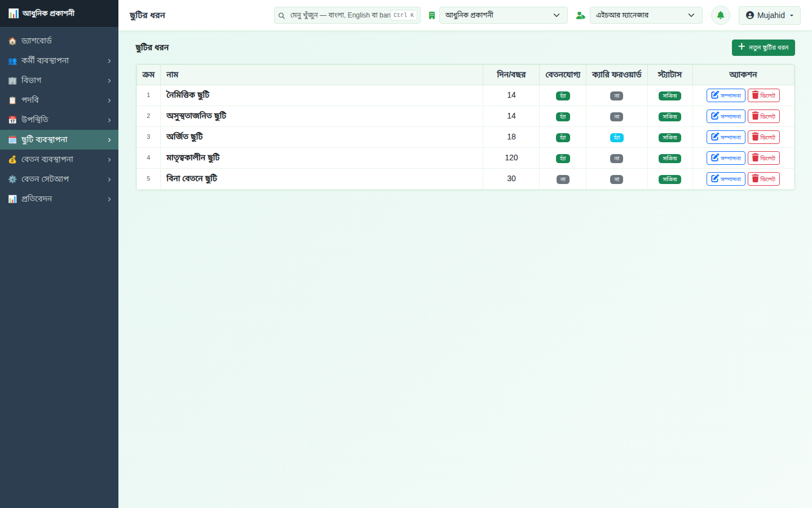Open ড্যাশবোর্ড menu item
This screenshot has height=508, width=812.
pyautogui.click(x=59, y=41)
